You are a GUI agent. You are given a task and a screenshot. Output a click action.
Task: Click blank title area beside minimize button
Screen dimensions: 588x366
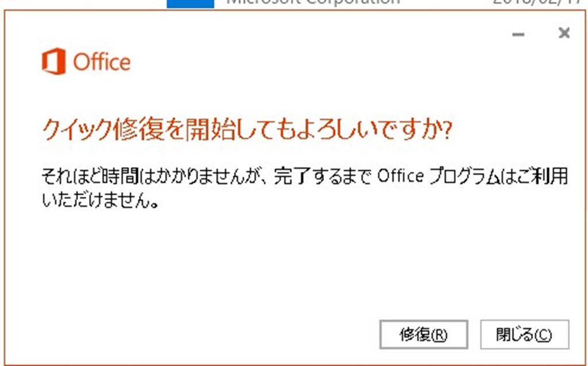click(x=345, y=34)
